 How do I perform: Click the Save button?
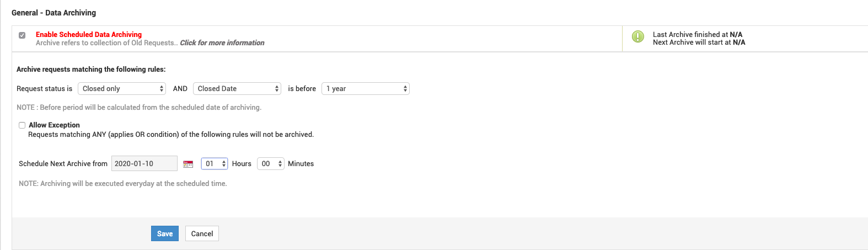165,233
